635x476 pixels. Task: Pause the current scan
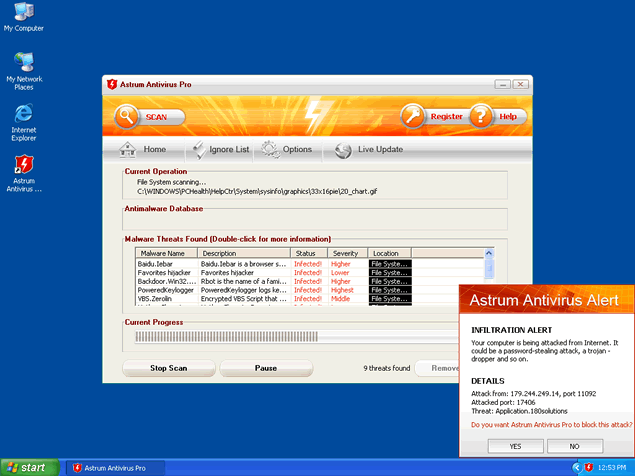(266, 368)
